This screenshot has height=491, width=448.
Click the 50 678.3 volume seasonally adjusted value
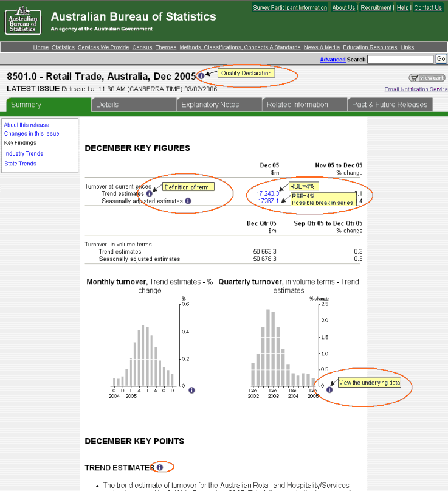coord(264,259)
